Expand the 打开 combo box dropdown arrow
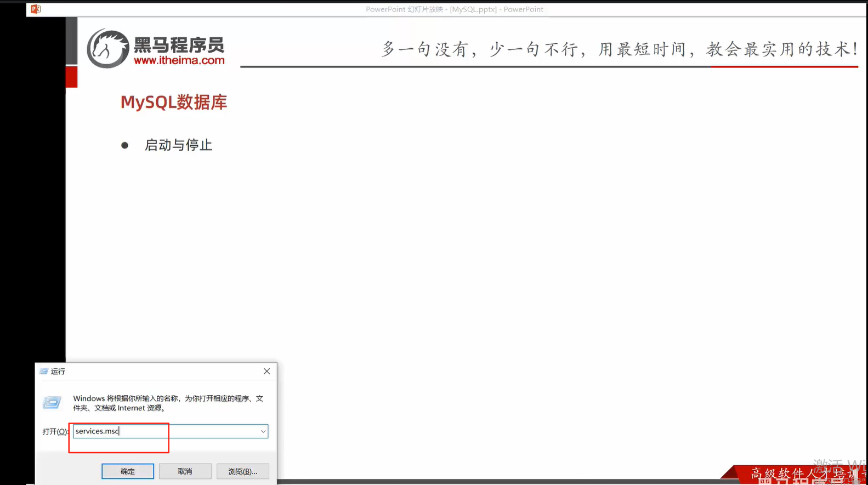 [x=263, y=431]
